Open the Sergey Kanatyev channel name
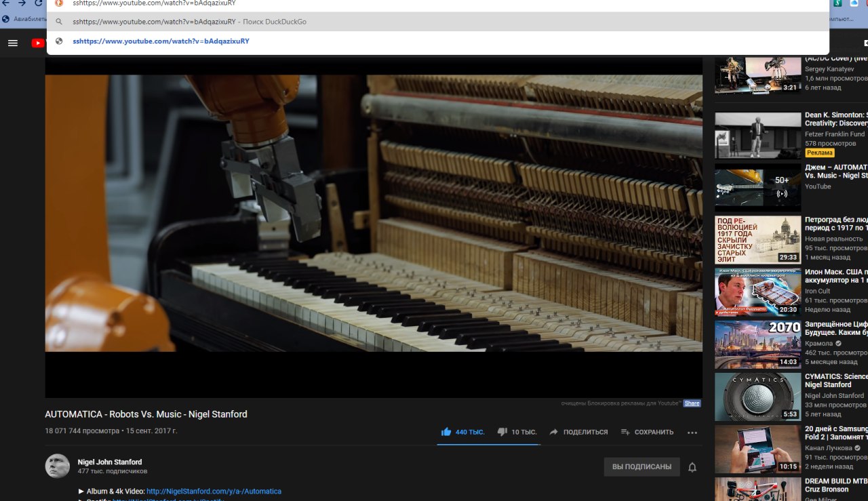The width and height of the screenshot is (868, 501). (829, 69)
